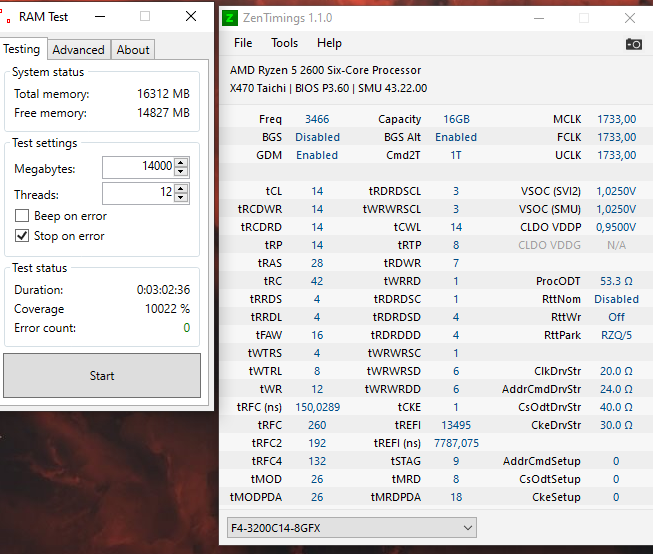Click the Total memory value 16312 MB
This screenshot has height=554, width=653.
pos(163,94)
